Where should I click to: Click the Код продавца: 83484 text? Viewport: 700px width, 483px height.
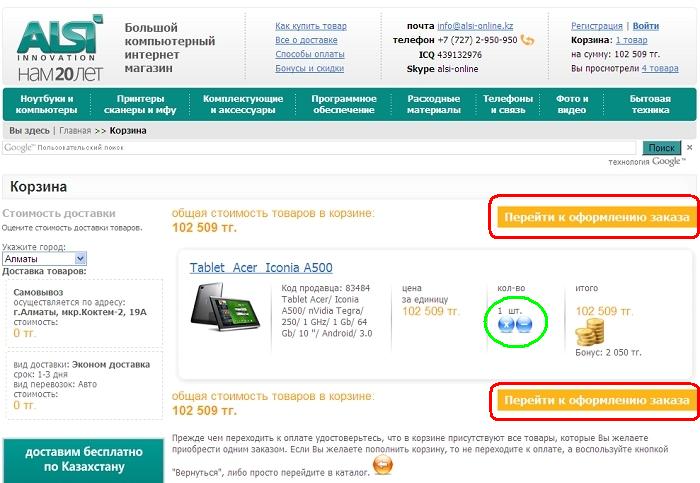point(325,288)
